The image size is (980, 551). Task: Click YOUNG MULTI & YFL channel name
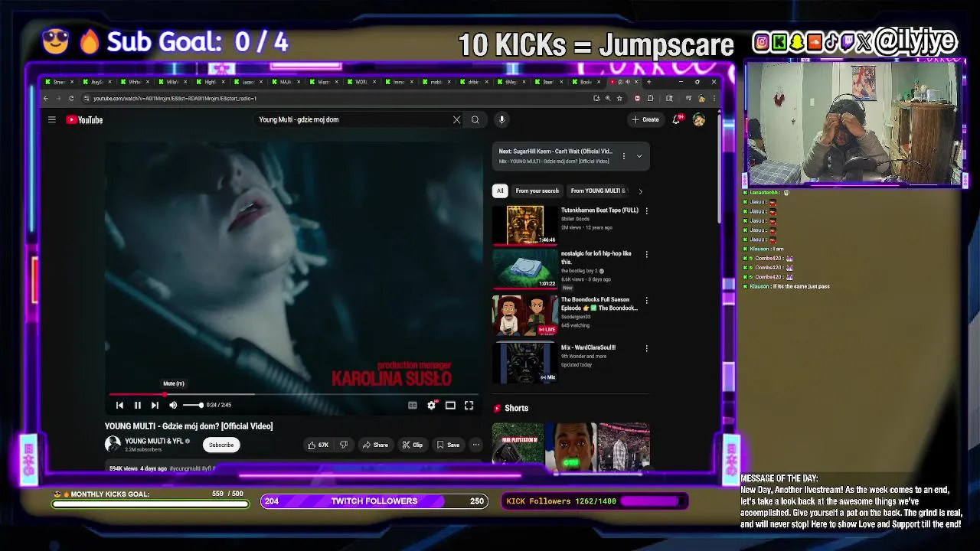154,441
